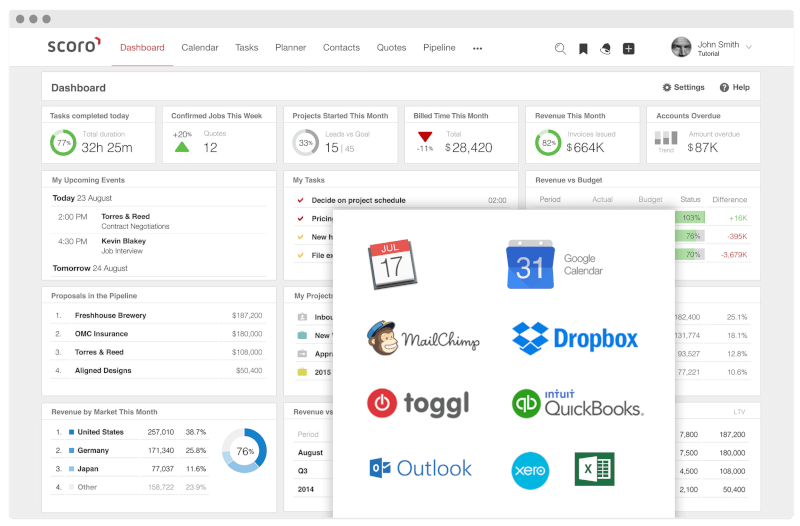Open Aligned Designs proposal
800x526 pixels.
click(x=158, y=370)
